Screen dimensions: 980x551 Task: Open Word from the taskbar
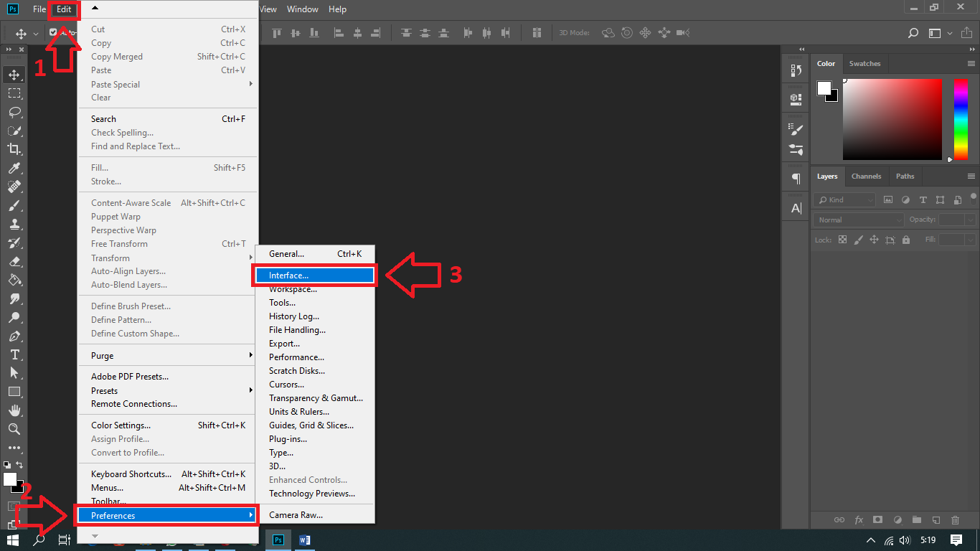[304, 540]
